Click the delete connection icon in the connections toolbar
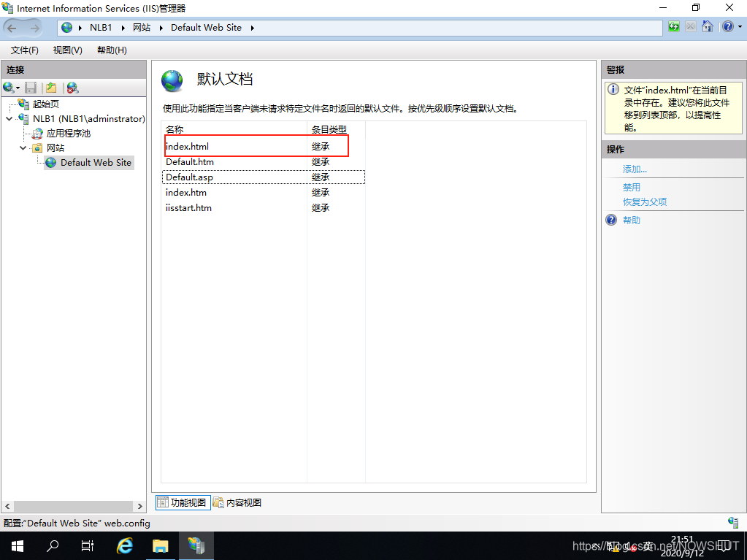The height and width of the screenshot is (560, 747). click(x=72, y=88)
